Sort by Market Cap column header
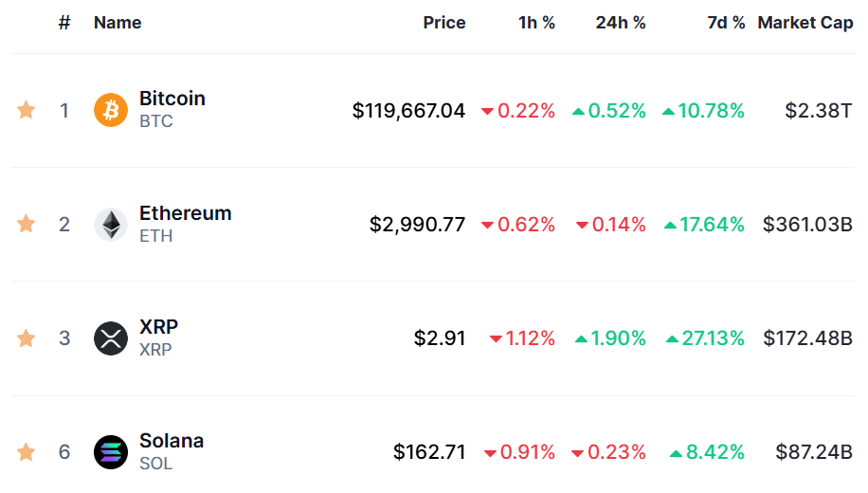Screen dimensions: 868x493 (805, 23)
